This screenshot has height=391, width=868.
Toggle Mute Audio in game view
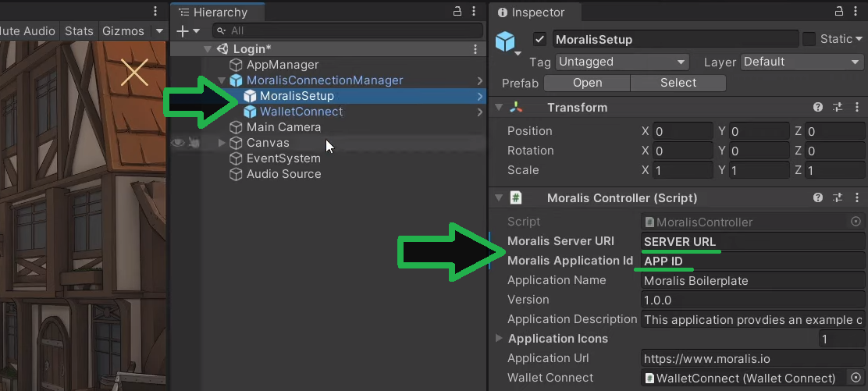click(27, 31)
